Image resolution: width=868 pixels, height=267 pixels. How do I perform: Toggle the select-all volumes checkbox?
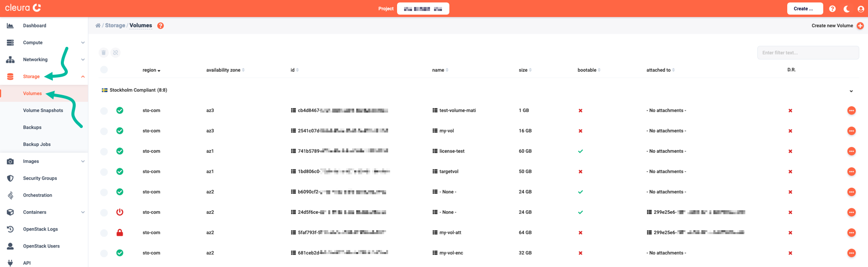point(104,70)
